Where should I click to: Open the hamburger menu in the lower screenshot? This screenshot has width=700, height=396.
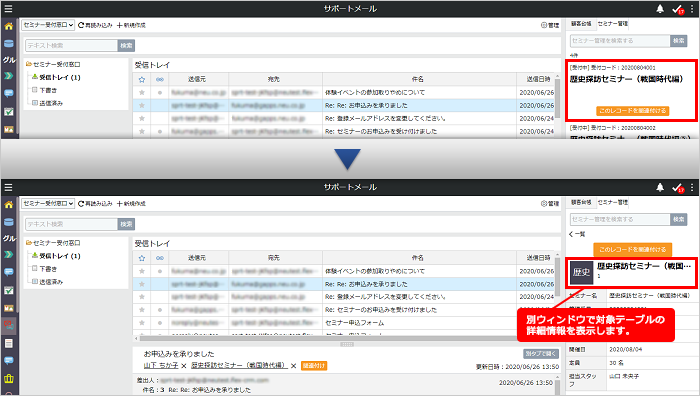8,187
